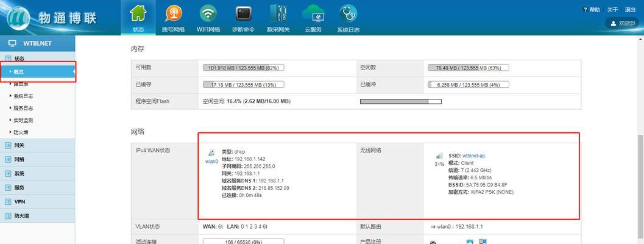The height and width of the screenshot is (244, 644).
Task: Click the 已缓冲 memory bar
Action: [468, 84]
